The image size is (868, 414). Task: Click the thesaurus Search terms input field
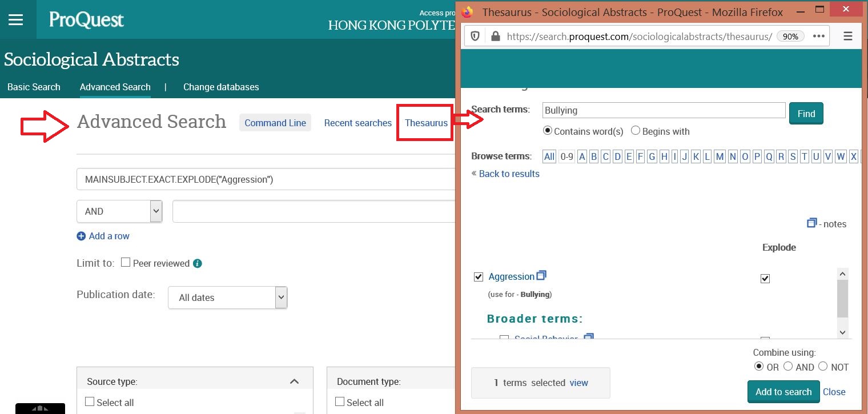click(664, 110)
